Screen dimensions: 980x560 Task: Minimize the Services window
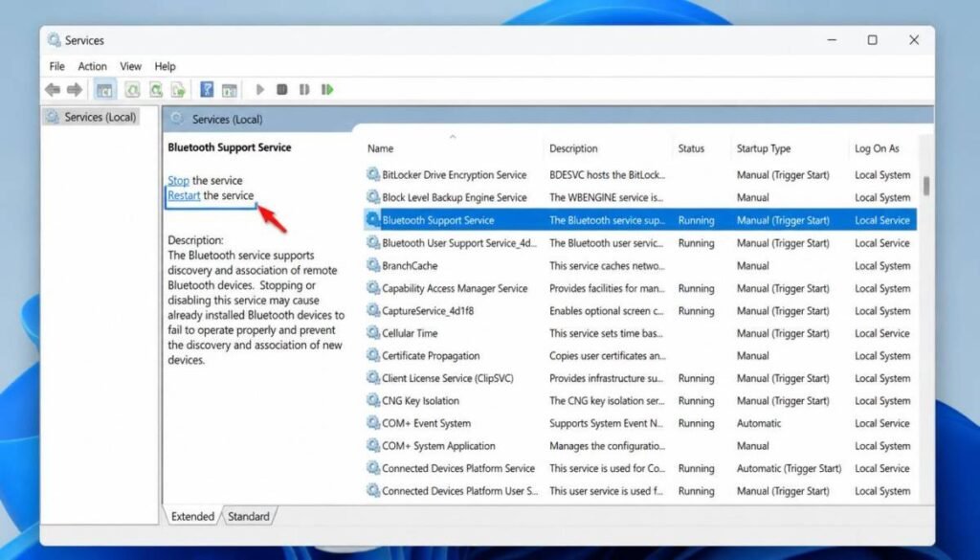[832, 40]
